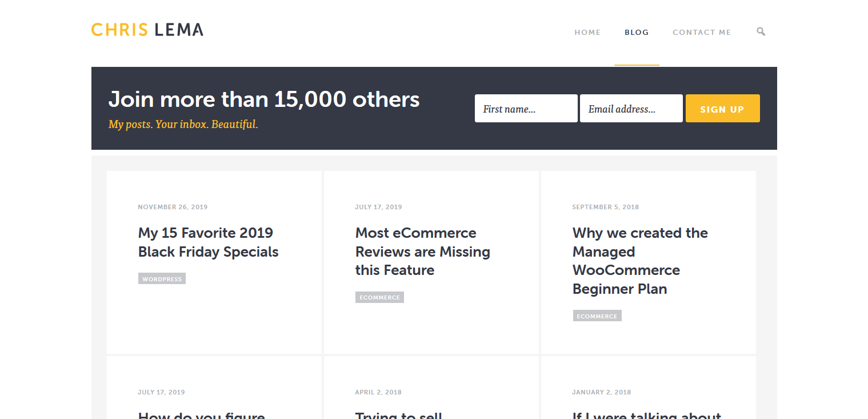This screenshot has height=419, width=868.
Task: Select eCommerce tag under Reviews post
Action: tap(379, 297)
